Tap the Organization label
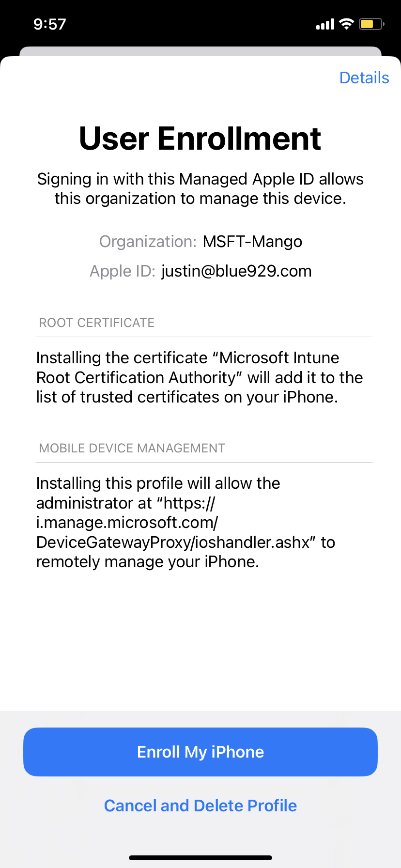The width and height of the screenshot is (401, 868). click(148, 241)
